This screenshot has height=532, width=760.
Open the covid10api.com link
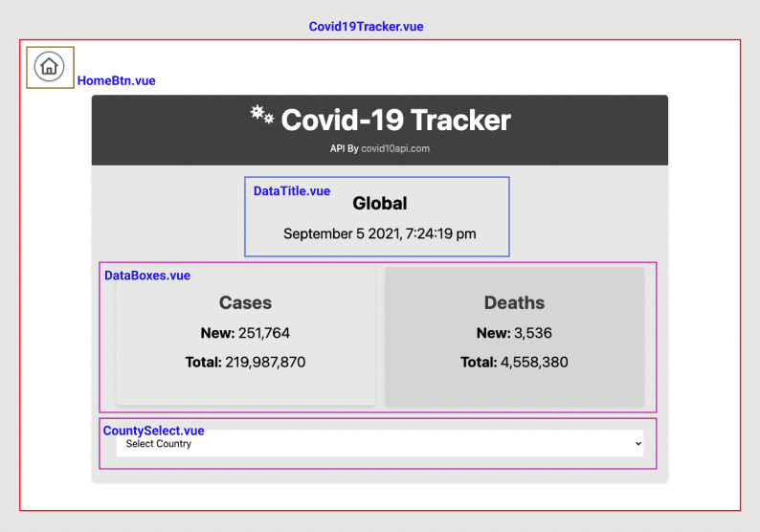395,148
